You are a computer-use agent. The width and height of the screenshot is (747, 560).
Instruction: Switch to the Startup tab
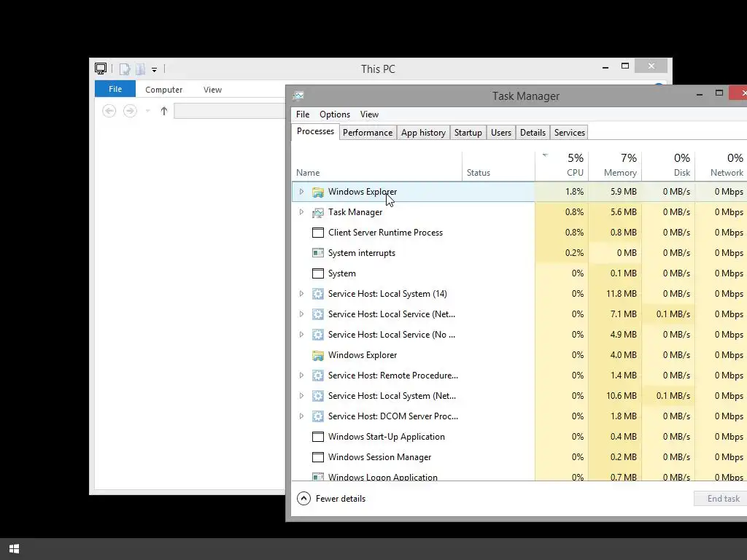coord(468,133)
